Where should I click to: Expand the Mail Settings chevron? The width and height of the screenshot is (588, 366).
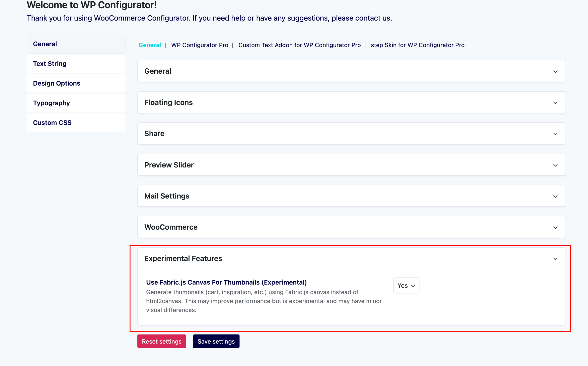(555, 196)
